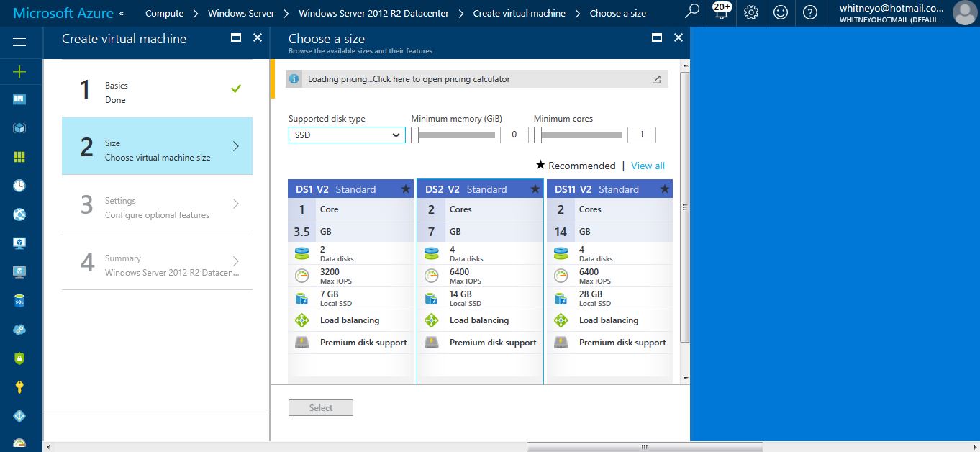Click the pricing calculator external link icon
Viewport: 980px width, 452px height.
[x=656, y=79]
